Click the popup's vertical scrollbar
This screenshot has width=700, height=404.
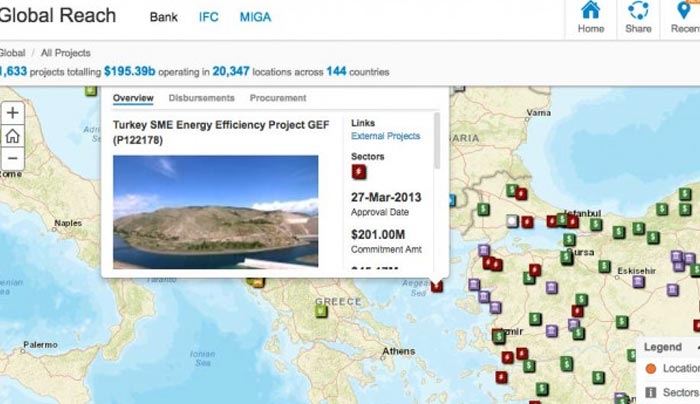[x=437, y=141]
